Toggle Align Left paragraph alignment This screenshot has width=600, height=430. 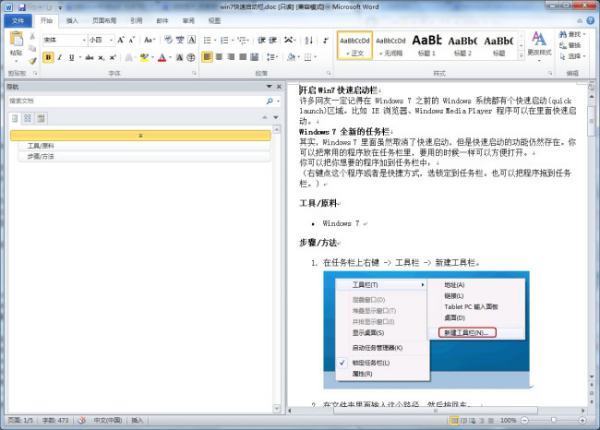[x=207, y=57]
